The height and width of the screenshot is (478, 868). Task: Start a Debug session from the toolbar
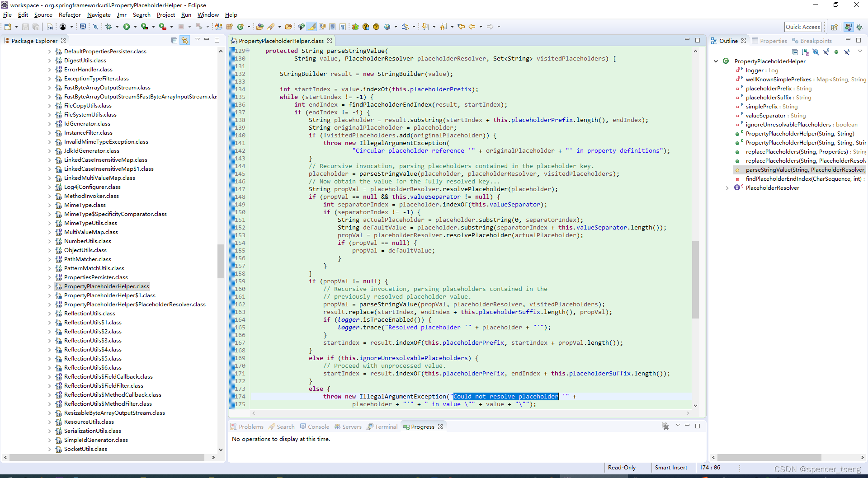point(109,26)
